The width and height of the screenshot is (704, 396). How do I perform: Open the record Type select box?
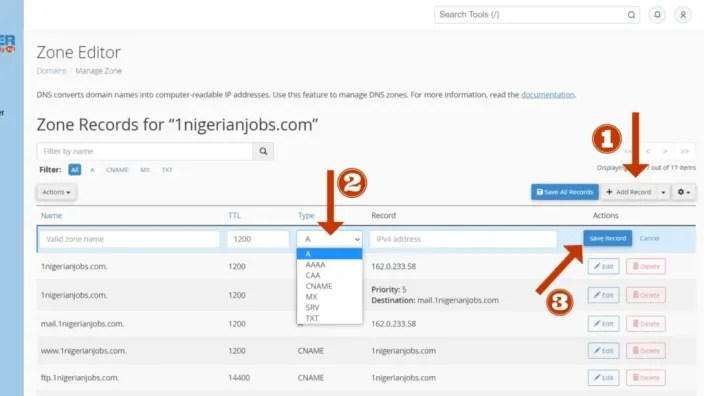coord(329,239)
